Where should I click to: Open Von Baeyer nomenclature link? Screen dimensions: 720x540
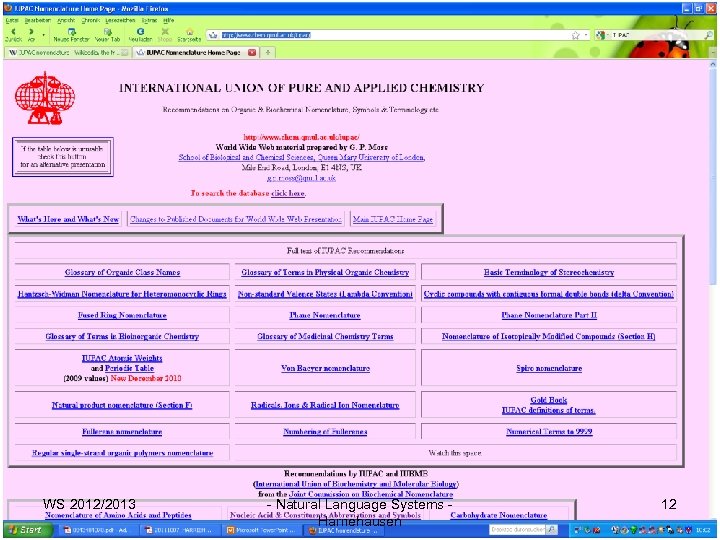pyautogui.click(x=325, y=368)
